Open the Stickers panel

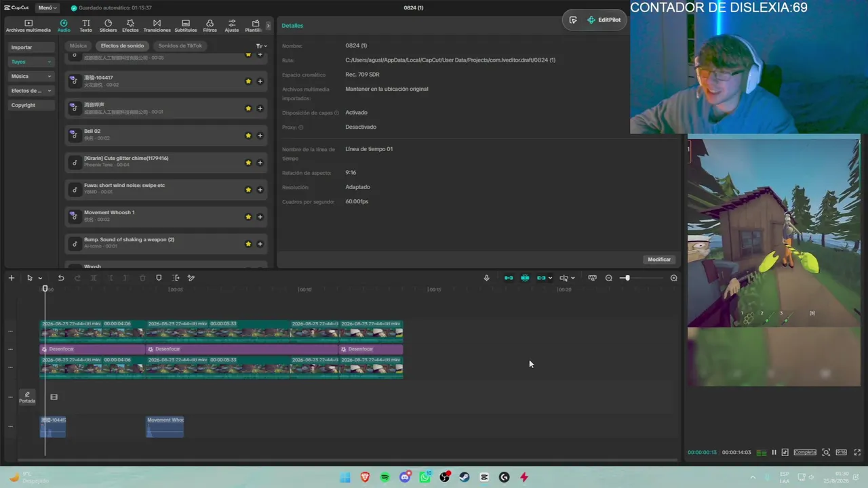point(108,26)
